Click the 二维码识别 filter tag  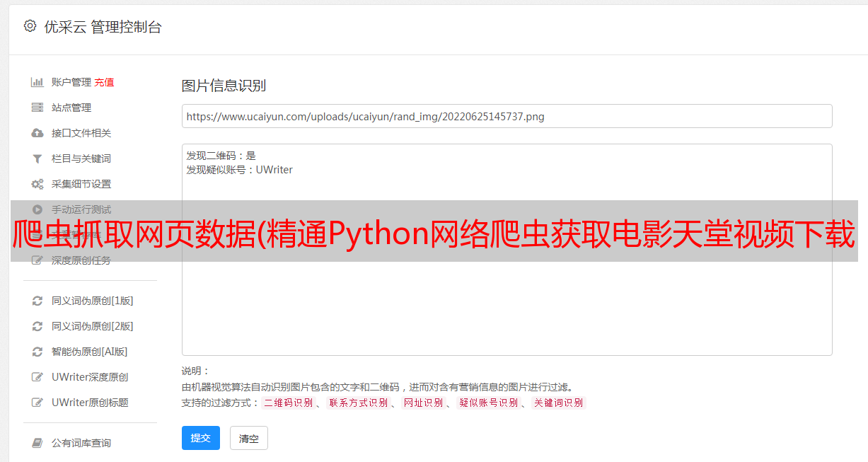[288, 403]
